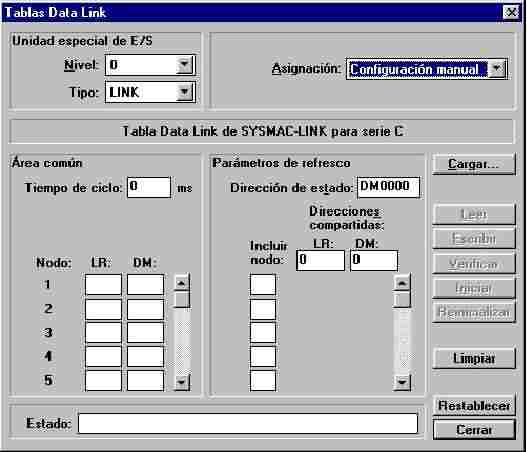The width and height of the screenshot is (527, 452).
Task: Select the Configuración manual field
Action: [418, 69]
